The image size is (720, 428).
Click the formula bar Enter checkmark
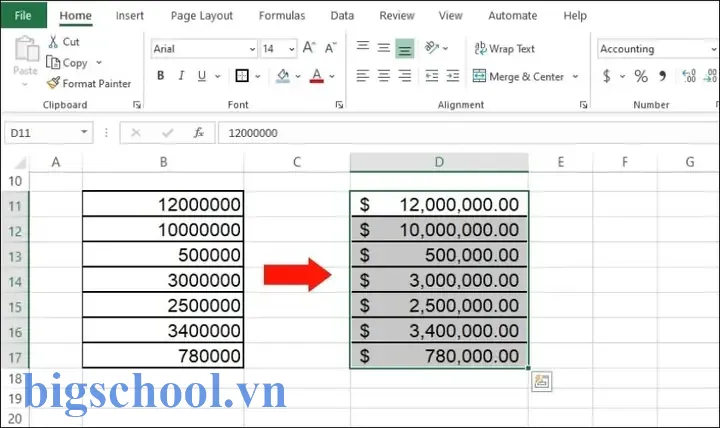(x=168, y=133)
